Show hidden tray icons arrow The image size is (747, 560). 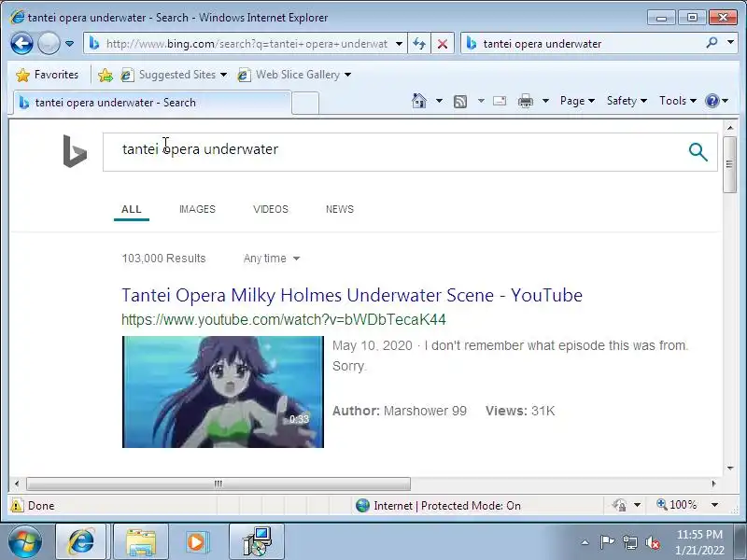(x=585, y=542)
